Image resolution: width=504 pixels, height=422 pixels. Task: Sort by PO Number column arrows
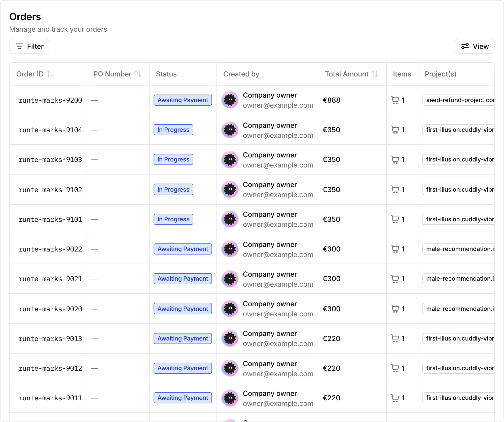[138, 74]
